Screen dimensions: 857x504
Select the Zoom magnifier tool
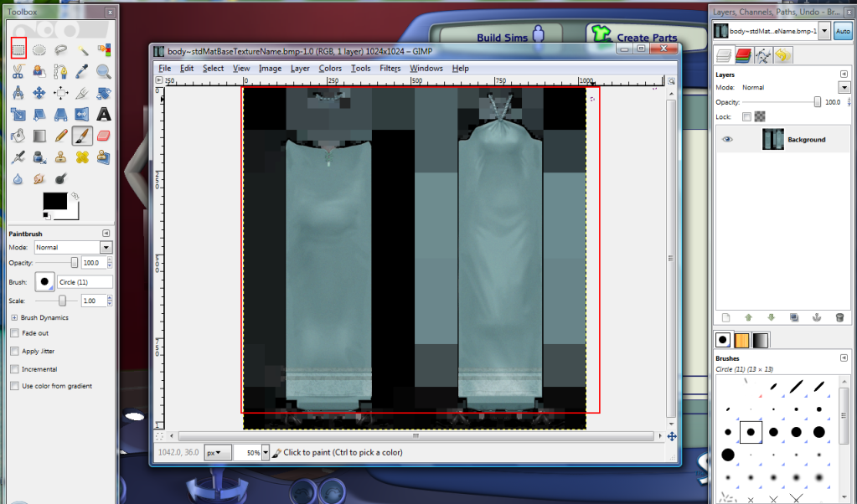[x=103, y=71]
